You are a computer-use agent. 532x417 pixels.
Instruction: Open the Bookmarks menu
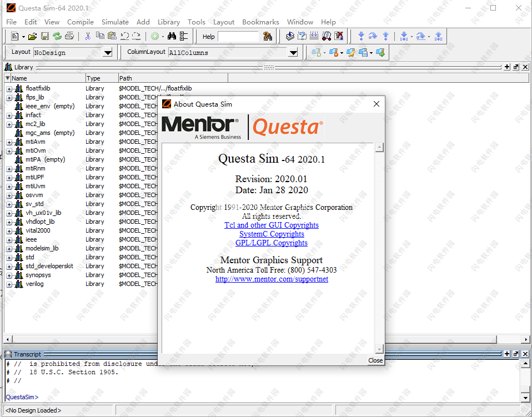pyautogui.click(x=260, y=22)
